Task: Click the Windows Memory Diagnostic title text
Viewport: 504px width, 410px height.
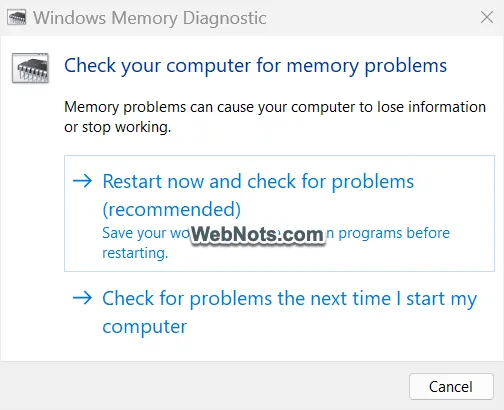Action: [x=150, y=18]
